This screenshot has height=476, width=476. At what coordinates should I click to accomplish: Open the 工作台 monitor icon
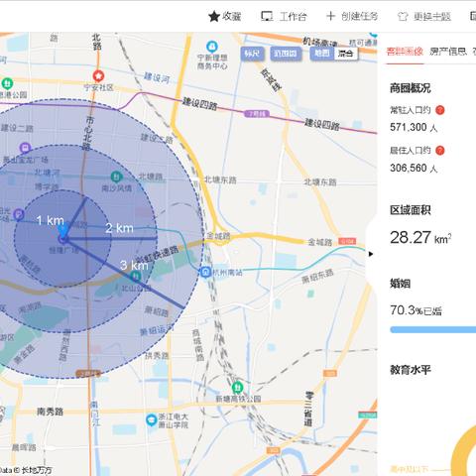pyautogui.click(x=267, y=16)
